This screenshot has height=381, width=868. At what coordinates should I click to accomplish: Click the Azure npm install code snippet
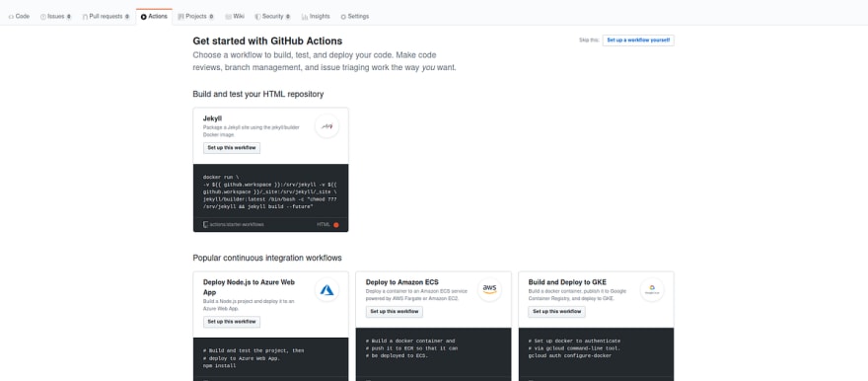tap(253, 358)
